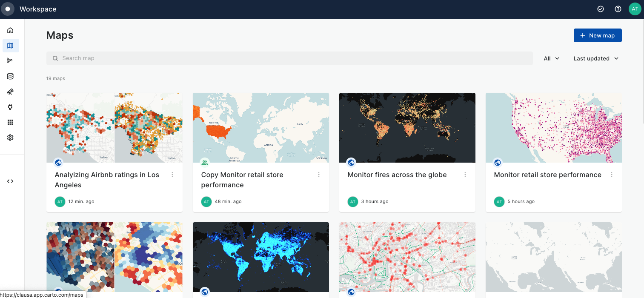Screen dimensions: 644x298
Task: Open the Home page from sidebar
Action: (x=10, y=30)
